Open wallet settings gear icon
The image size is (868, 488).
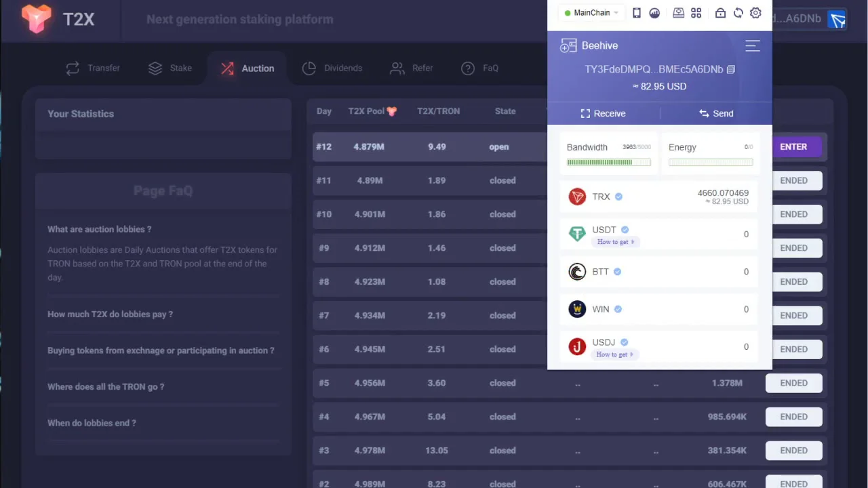755,13
